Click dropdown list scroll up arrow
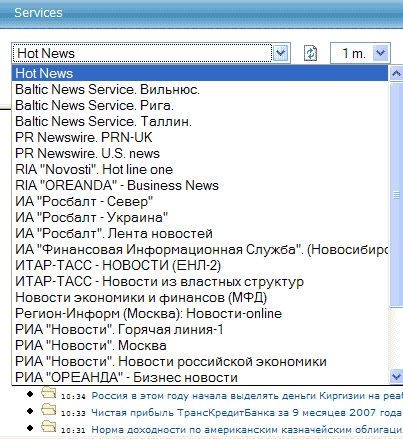 pos(396,73)
